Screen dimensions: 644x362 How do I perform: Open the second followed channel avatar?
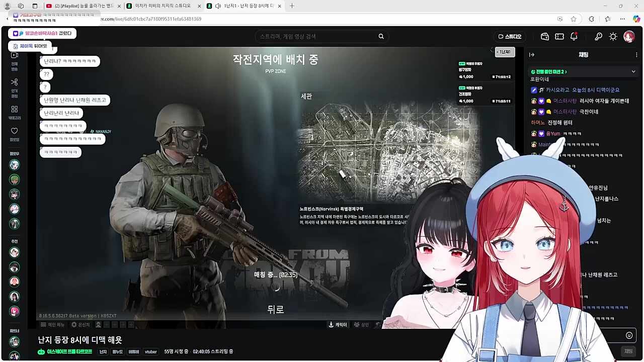(14, 179)
